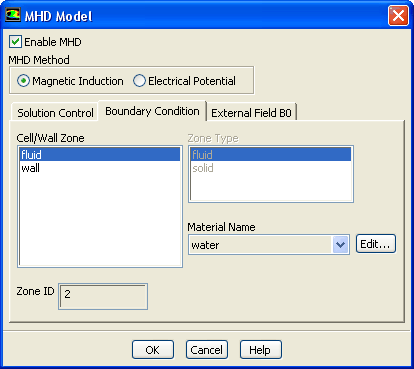The width and height of the screenshot is (414, 369).
Task: Close the MHD Model dialog
Action: 398,15
